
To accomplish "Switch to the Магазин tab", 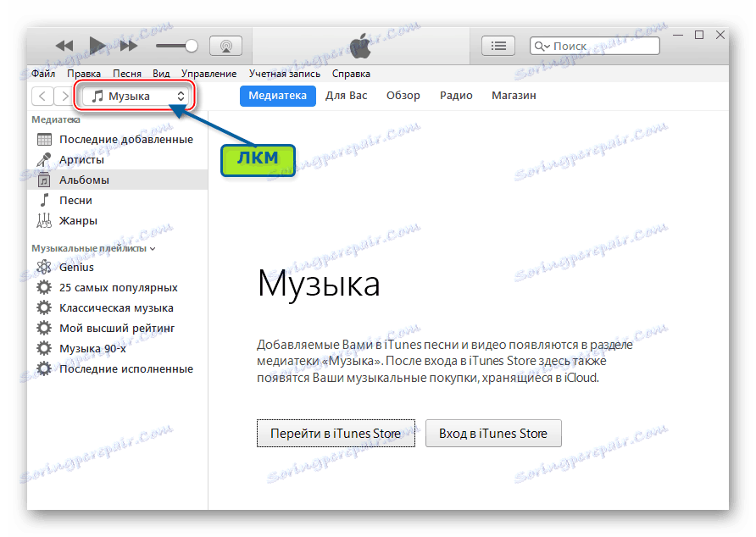I will point(514,96).
